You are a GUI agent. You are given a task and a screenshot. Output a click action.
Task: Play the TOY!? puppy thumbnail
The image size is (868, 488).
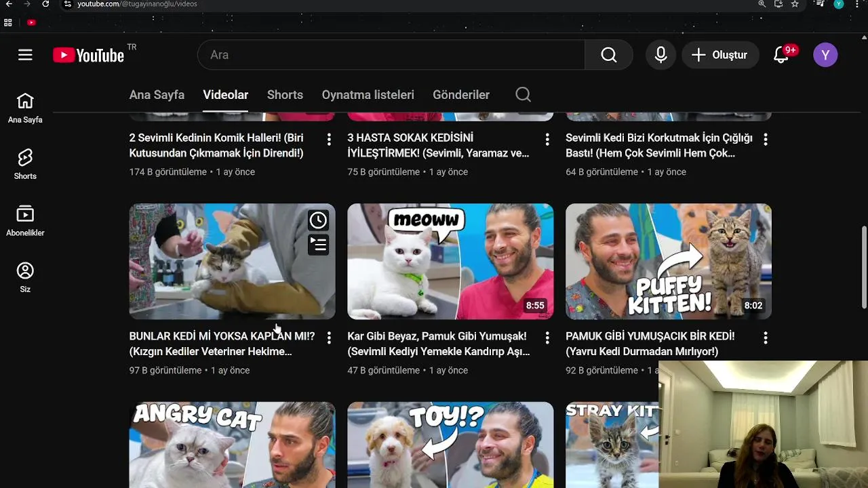pos(450,445)
